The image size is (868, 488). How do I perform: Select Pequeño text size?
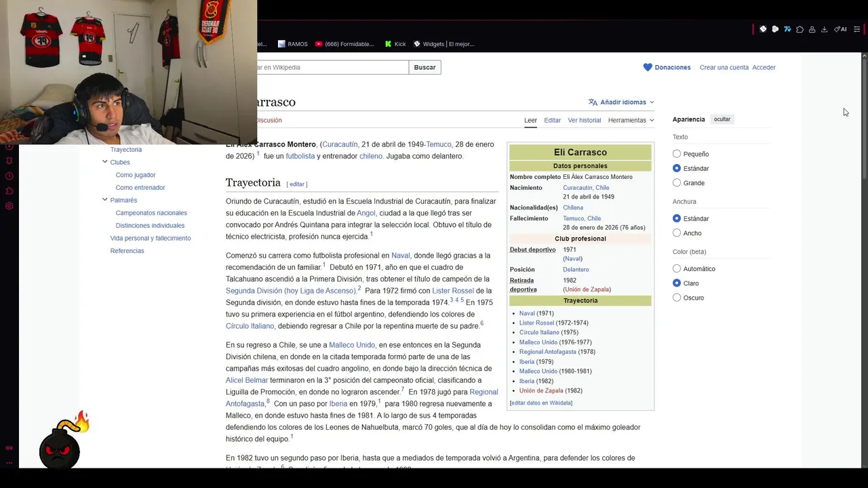[x=677, y=154]
